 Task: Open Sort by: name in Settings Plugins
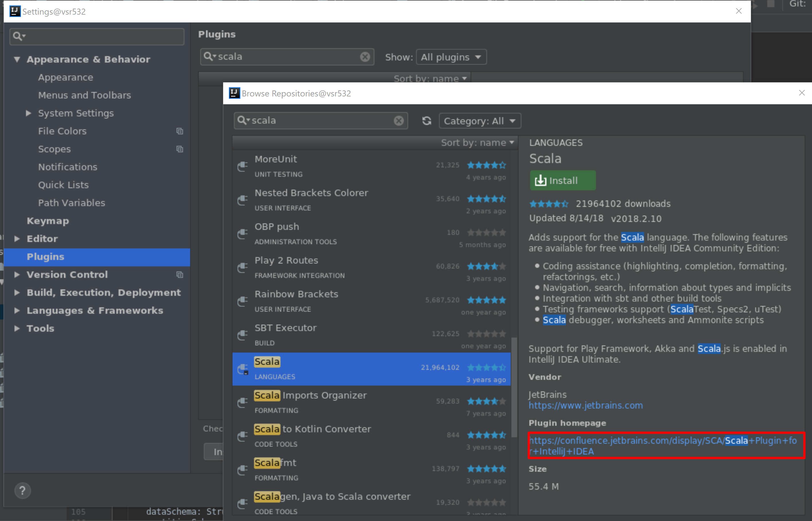[x=430, y=78]
